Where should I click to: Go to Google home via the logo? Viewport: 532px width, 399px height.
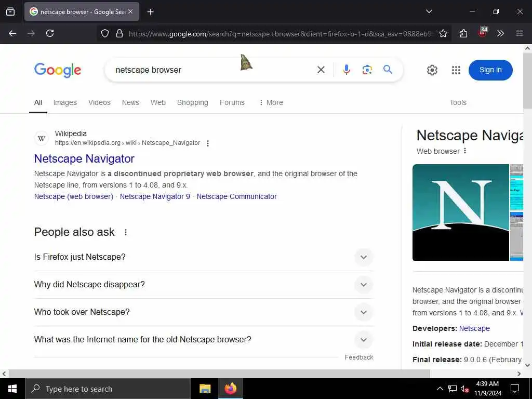click(x=58, y=70)
